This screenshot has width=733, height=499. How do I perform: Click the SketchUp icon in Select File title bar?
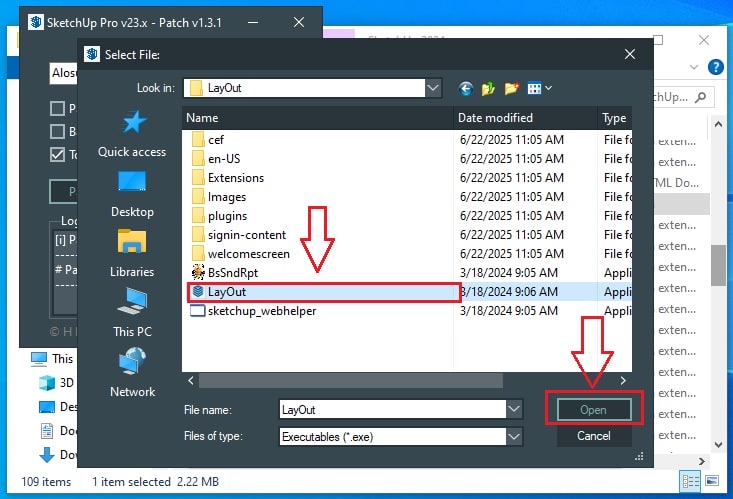point(92,54)
